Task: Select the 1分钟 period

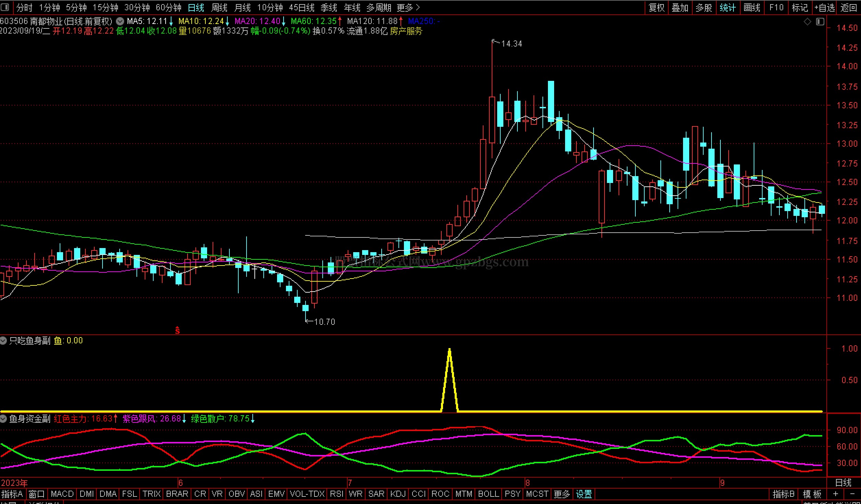Action: [49, 8]
